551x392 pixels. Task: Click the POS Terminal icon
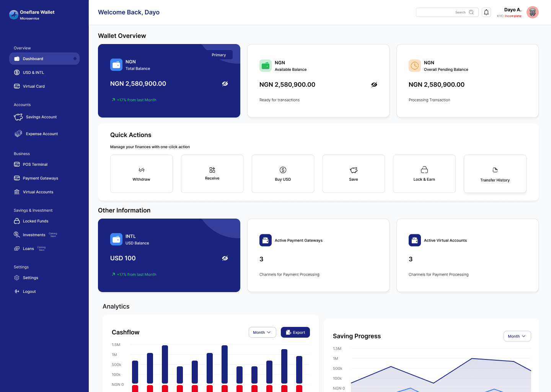tap(17, 164)
